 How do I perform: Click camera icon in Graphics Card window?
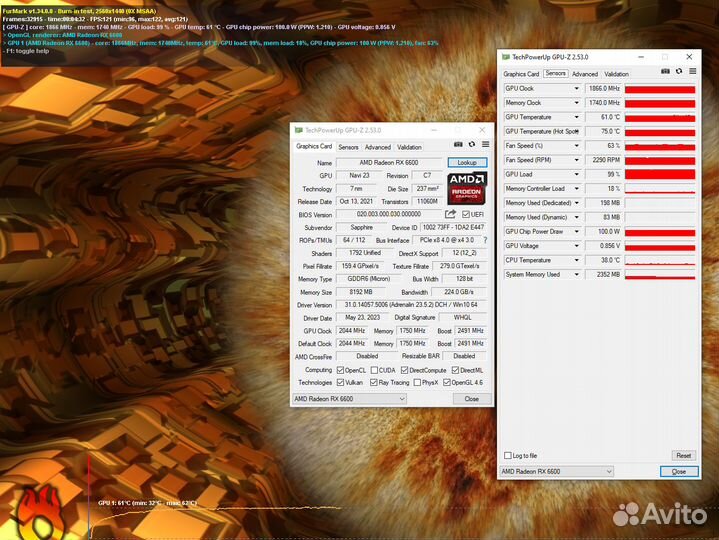pyautogui.click(x=458, y=144)
